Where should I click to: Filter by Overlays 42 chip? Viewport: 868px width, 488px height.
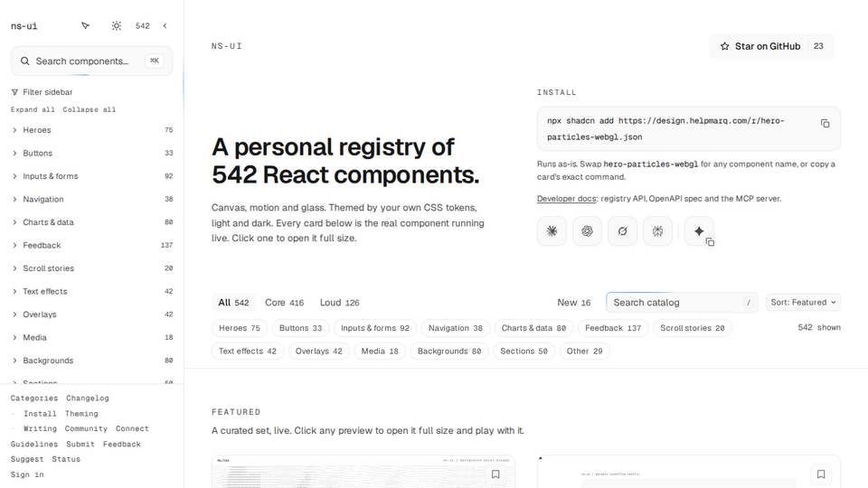[x=319, y=352]
